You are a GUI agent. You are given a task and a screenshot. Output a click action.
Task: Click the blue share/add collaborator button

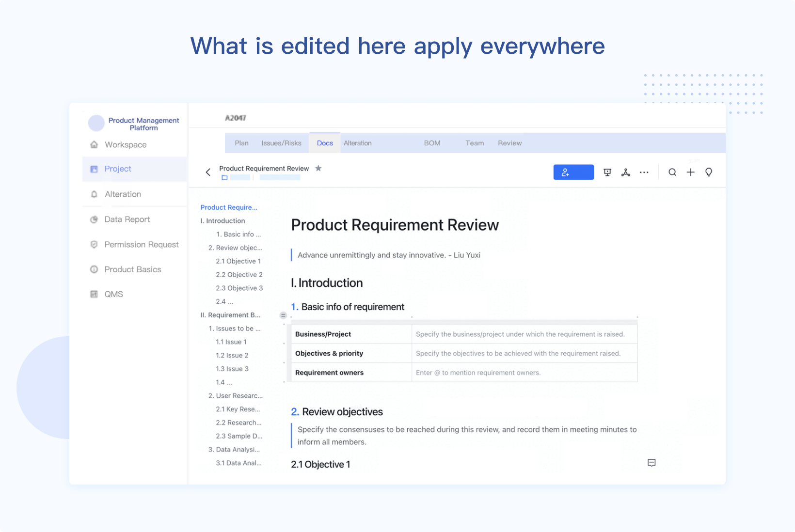click(x=573, y=172)
